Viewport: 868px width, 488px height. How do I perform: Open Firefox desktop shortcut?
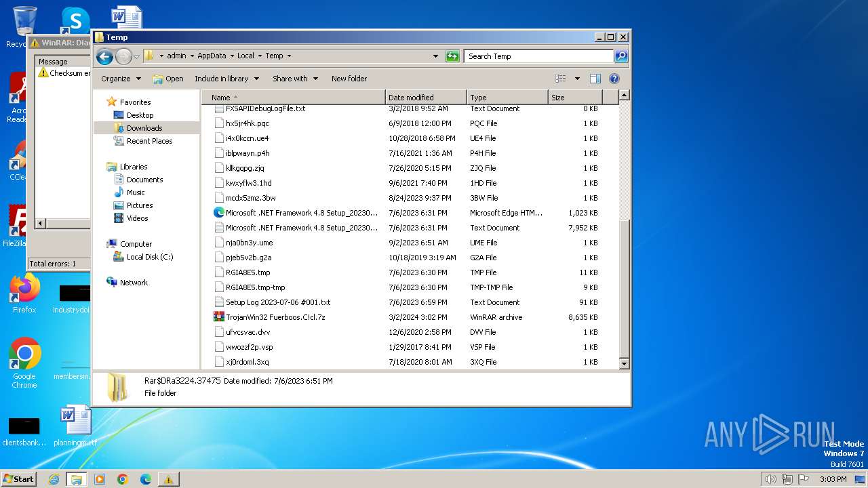24,294
